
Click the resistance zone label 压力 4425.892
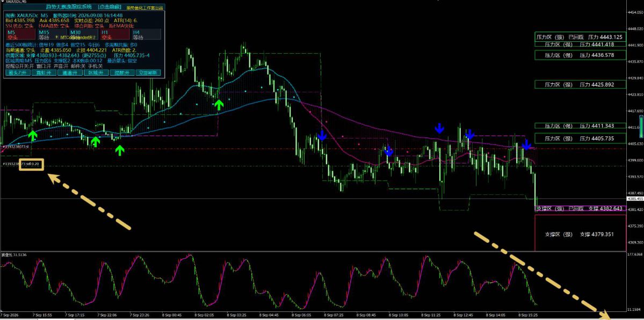point(580,85)
